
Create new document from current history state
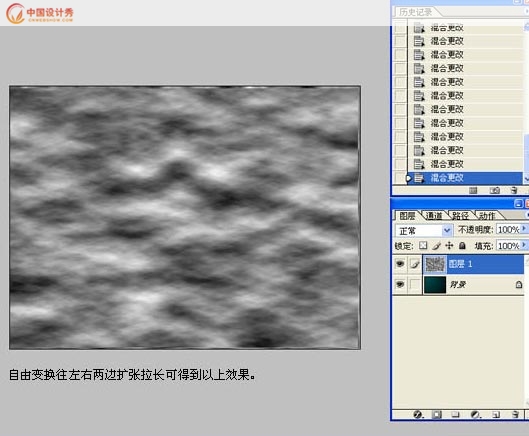tap(473, 191)
